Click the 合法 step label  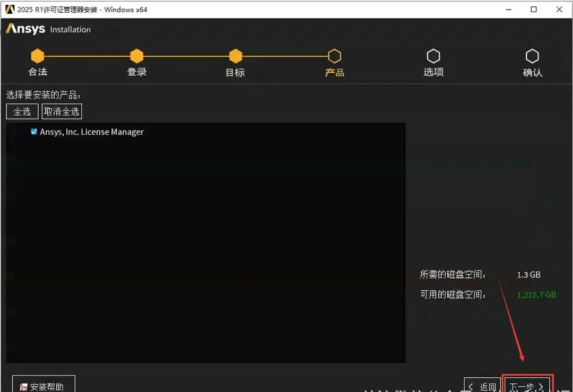[x=38, y=72]
